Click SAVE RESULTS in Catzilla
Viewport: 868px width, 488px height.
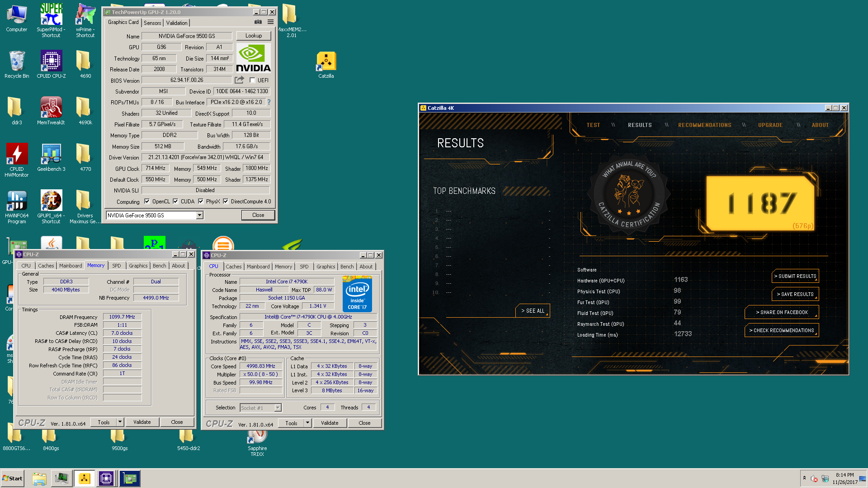coord(795,294)
